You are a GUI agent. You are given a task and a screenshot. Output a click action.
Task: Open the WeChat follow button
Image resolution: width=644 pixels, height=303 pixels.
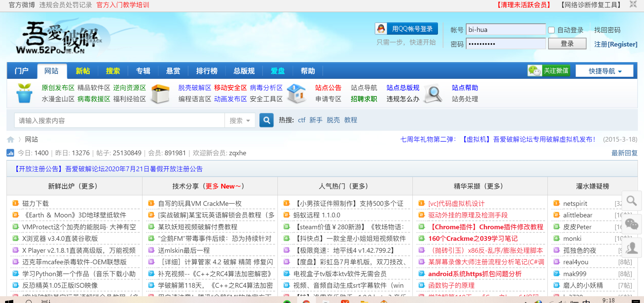(x=548, y=71)
